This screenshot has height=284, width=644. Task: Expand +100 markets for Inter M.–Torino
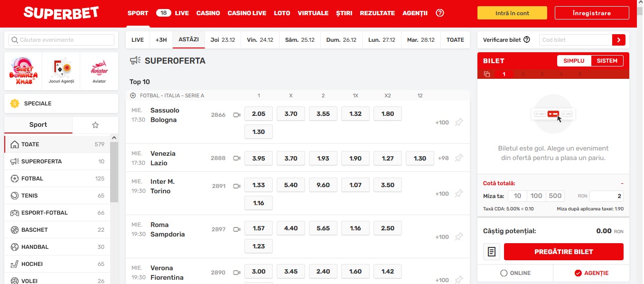442,194
